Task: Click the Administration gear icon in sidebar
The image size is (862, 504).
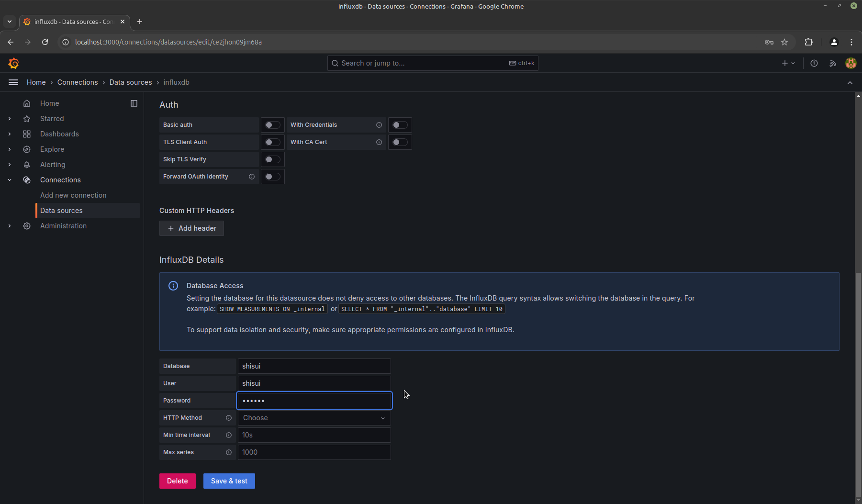Action: (27, 226)
